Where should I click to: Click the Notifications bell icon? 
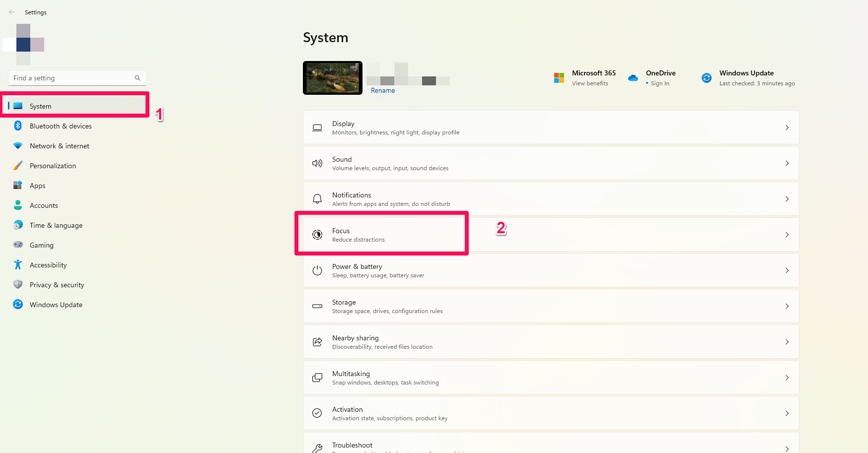(317, 199)
